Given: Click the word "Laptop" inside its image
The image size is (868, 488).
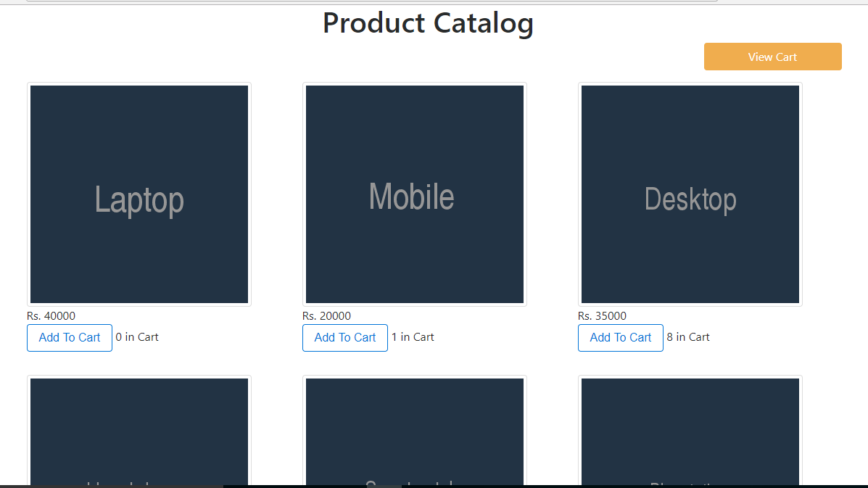Looking at the screenshot, I should pyautogui.click(x=139, y=199).
